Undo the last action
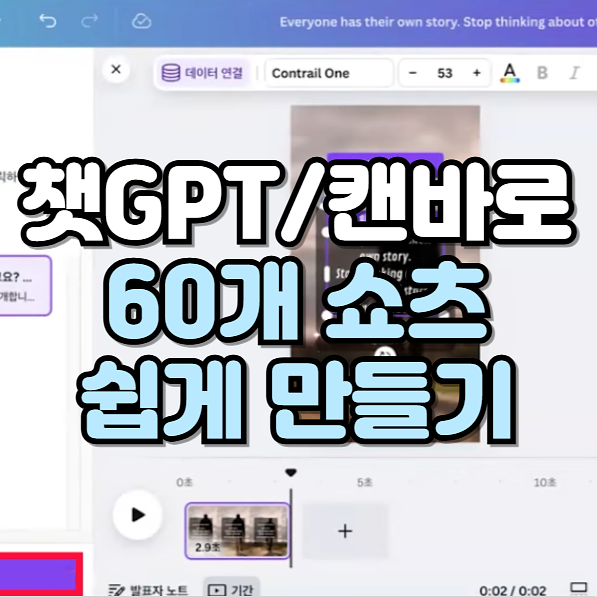The height and width of the screenshot is (597, 597). point(48,21)
